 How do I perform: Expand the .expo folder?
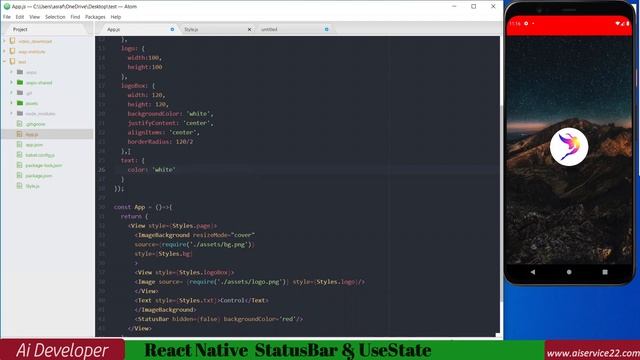point(12,72)
